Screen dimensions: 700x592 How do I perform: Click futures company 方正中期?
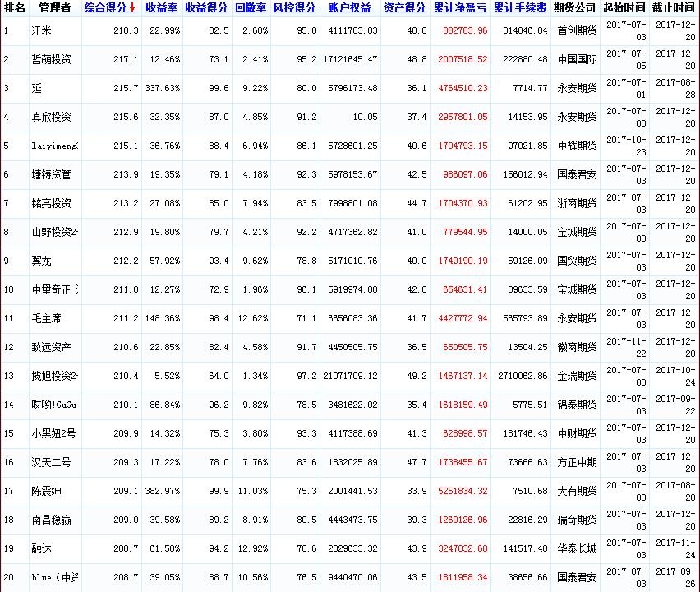[577, 462]
